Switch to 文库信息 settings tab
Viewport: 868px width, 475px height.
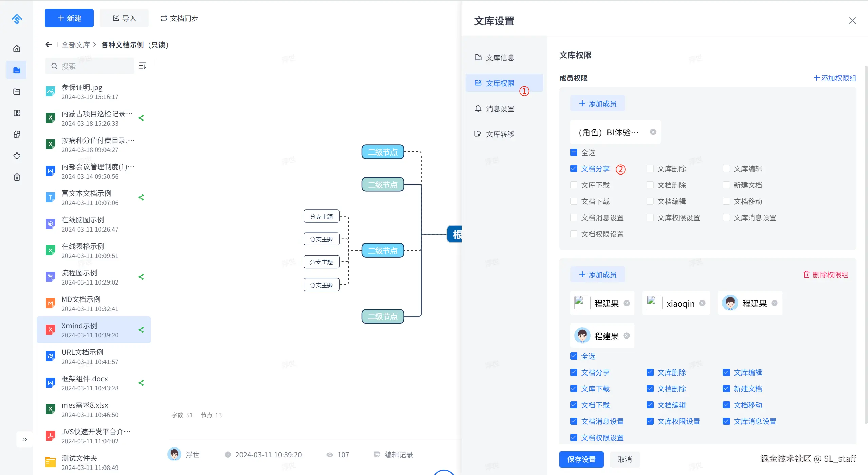pyautogui.click(x=504, y=57)
